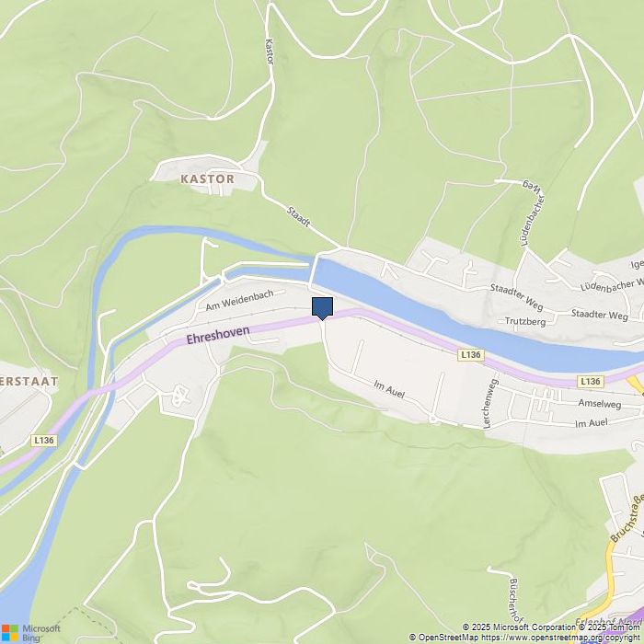This screenshot has width=644, height=644.
Task: Click the Trutzberg street label
Action: click(525, 321)
